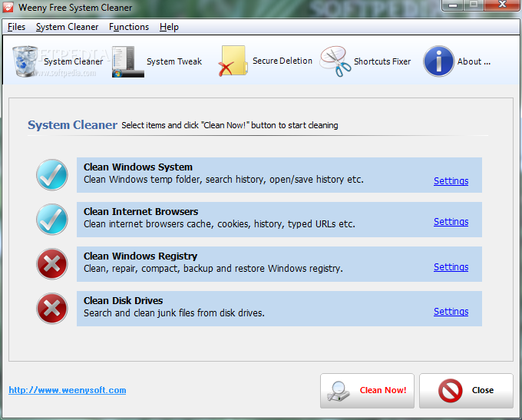Click the magnifier icon in Clean Now! button
Image resolution: width=522 pixels, height=420 pixels.
coord(339,391)
